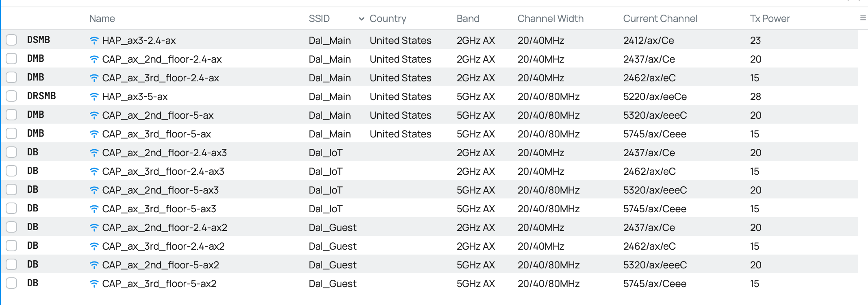Check the box for CAP_ax_3rd_floor-5-ax2 row

coord(11,283)
